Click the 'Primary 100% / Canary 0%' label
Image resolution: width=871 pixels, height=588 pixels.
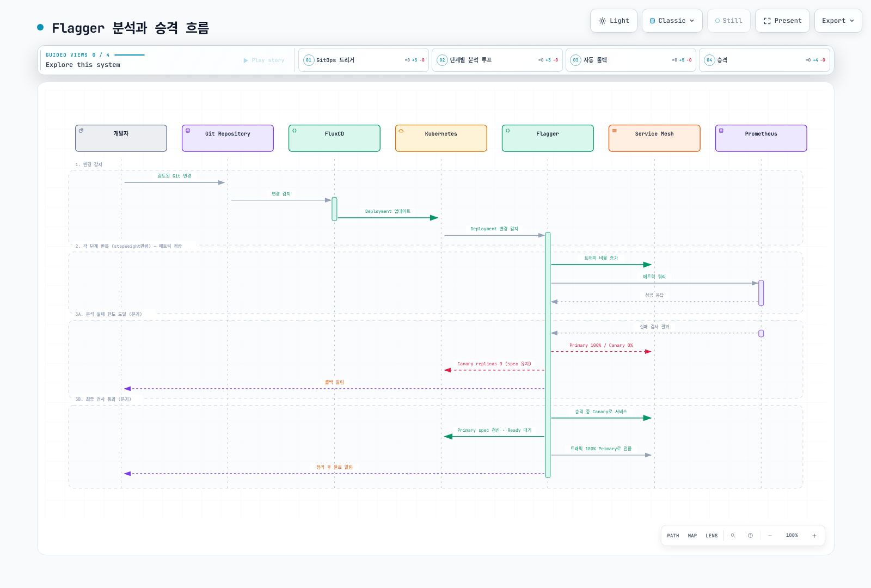[601, 345]
